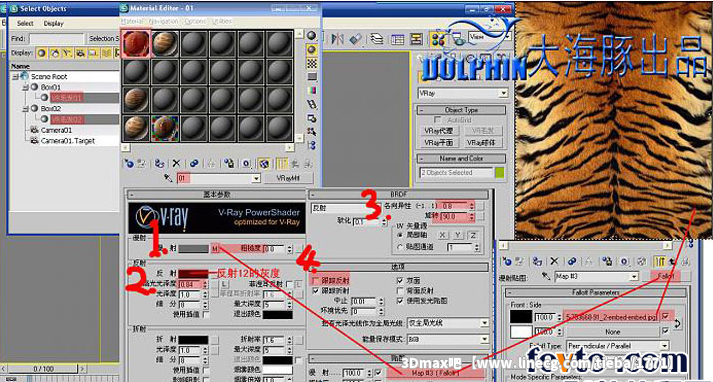This screenshot has width=713, height=382.
Task: Select local axis radio button in BRDF
Action: pyautogui.click(x=400, y=235)
